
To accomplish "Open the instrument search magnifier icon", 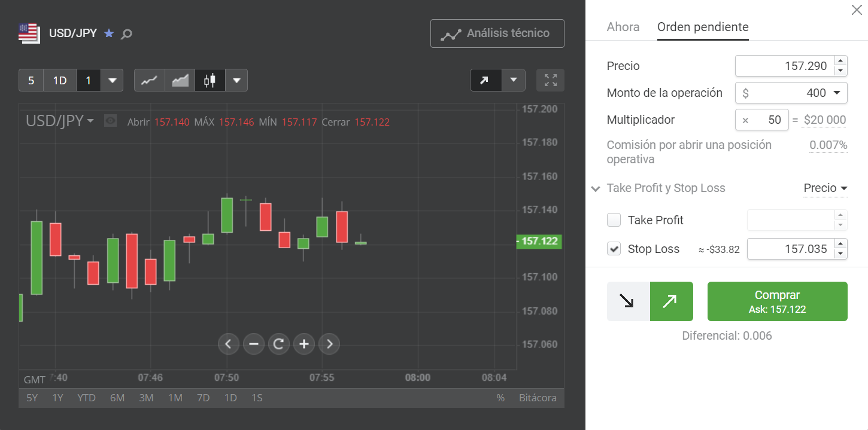I will coord(126,34).
